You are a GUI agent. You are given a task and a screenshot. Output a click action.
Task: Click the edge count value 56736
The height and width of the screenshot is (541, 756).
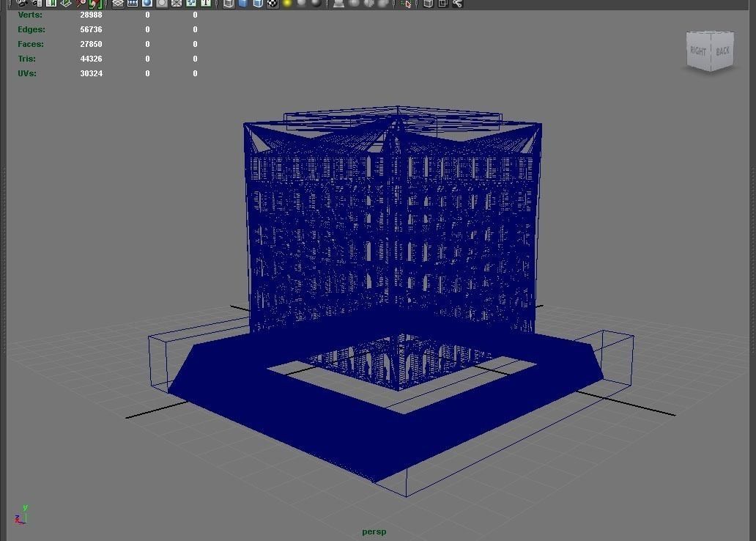[91, 29]
